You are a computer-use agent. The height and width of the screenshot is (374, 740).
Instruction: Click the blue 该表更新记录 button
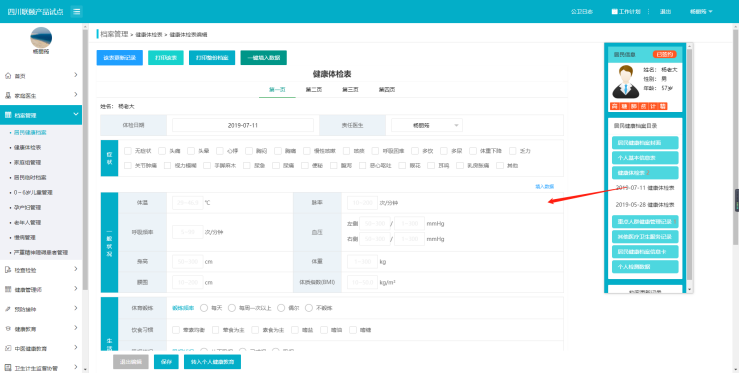[119, 58]
